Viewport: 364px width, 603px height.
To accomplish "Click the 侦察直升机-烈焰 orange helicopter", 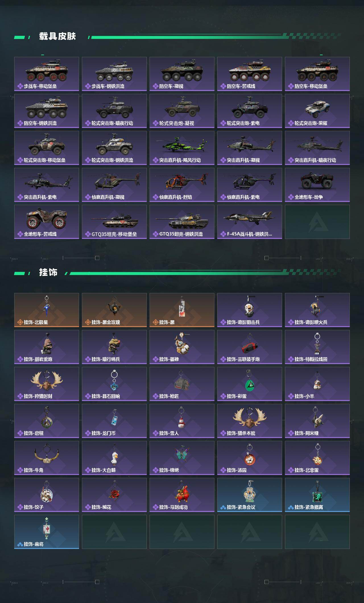I will point(182,185).
